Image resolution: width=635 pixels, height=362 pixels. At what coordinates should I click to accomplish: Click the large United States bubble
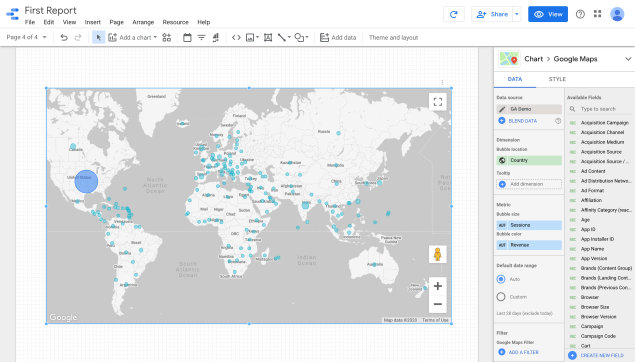86,181
